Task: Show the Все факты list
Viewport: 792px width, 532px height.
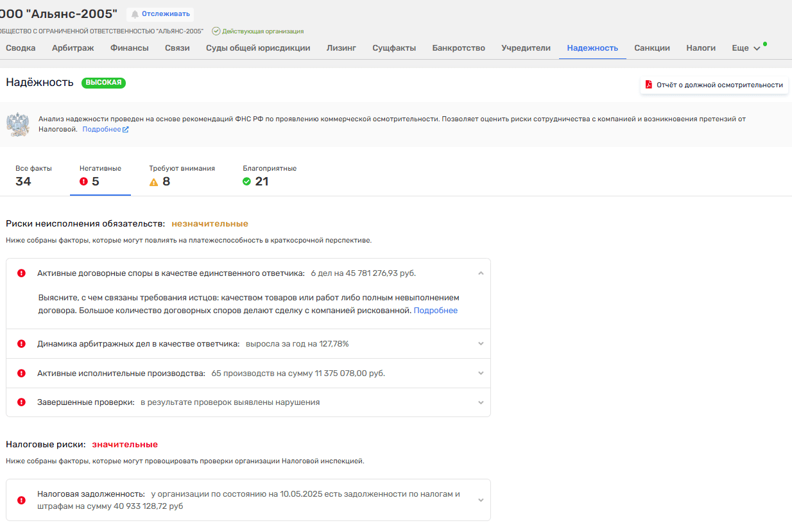Action: coord(33,176)
